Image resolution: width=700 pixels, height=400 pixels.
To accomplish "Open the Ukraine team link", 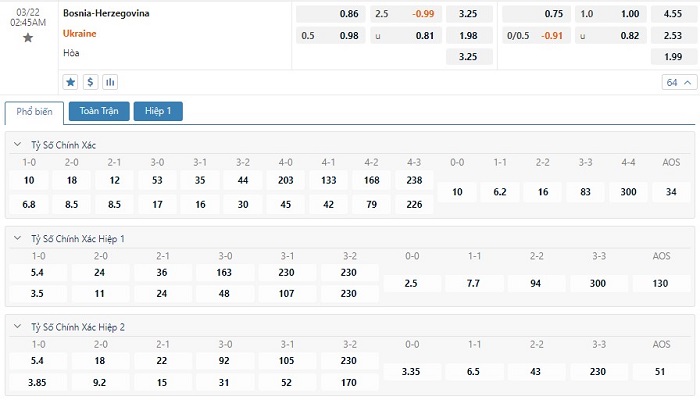I will point(79,34).
